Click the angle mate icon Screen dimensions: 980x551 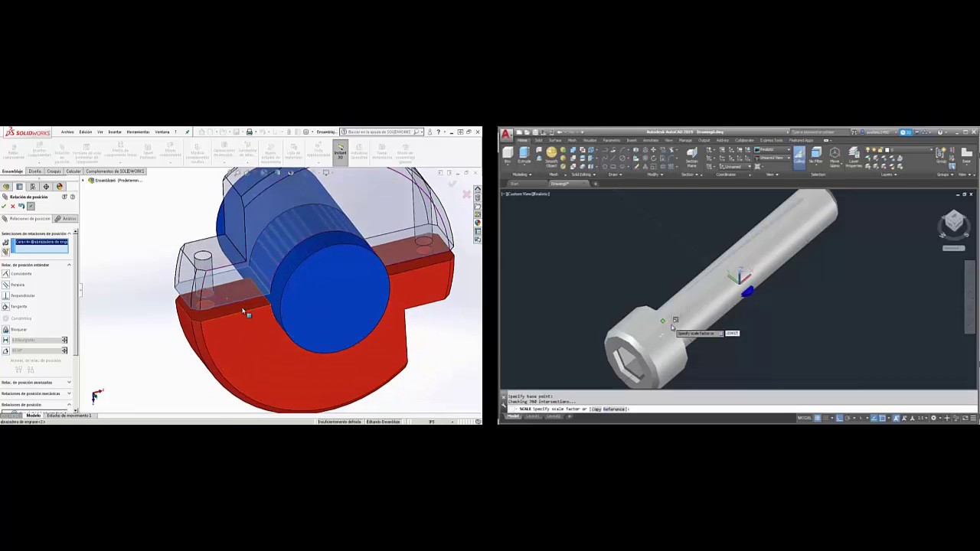coord(5,350)
